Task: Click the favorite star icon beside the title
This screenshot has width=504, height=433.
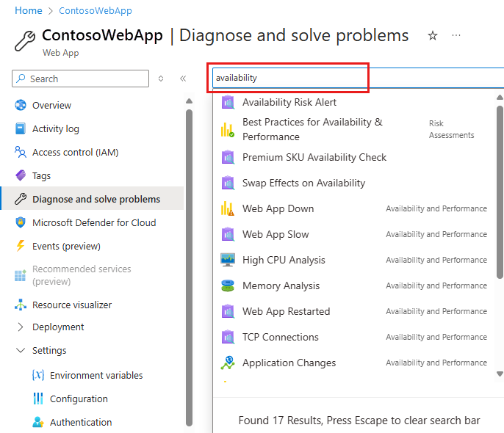Action: (433, 35)
